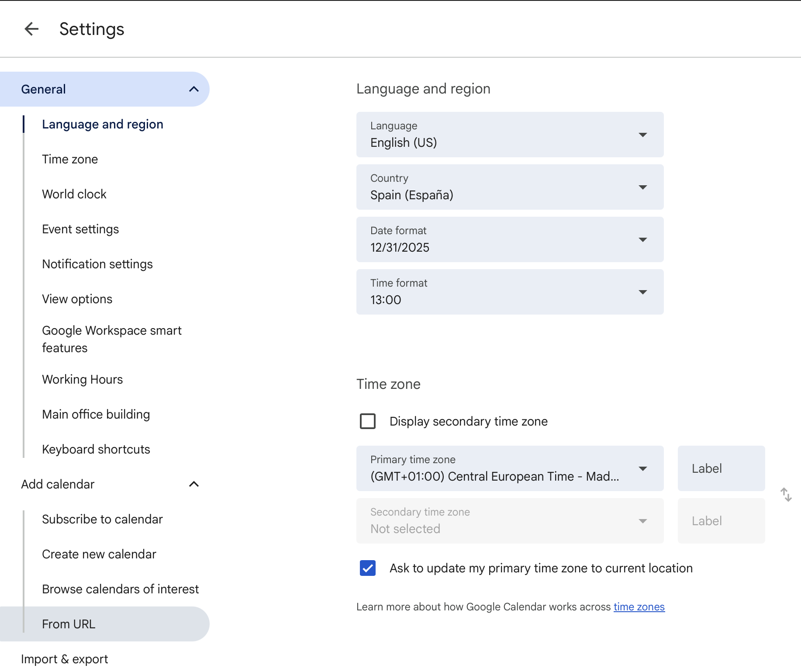Viewport: 801px width, 672px height.
Task: Click the primary time zone Label field
Action: pyautogui.click(x=721, y=468)
